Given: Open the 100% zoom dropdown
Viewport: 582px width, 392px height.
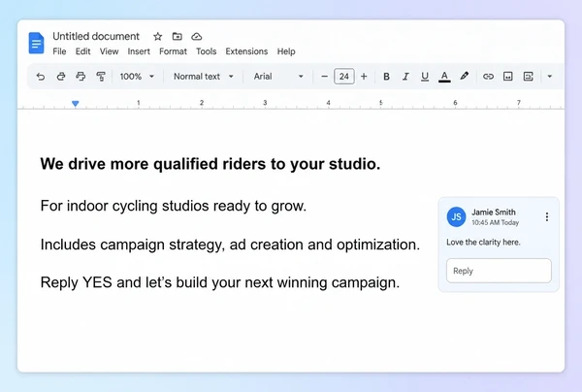Looking at the screenshot, I should click(137, 77).
